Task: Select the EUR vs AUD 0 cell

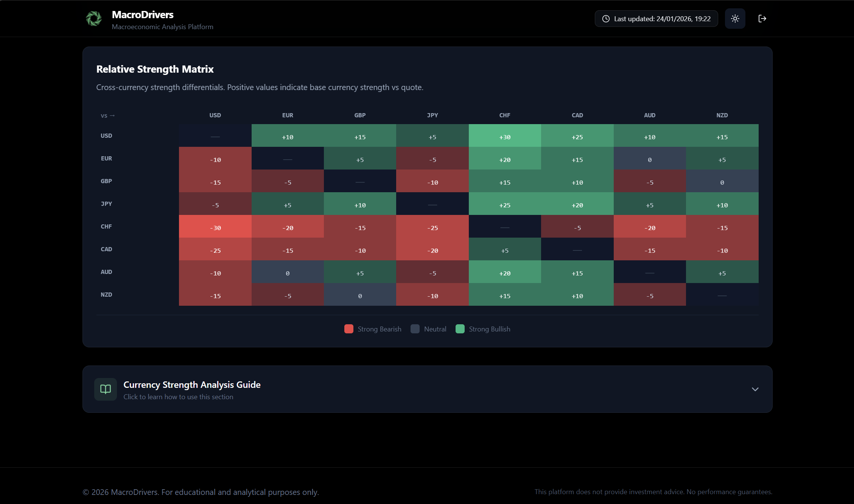Action: pos(650,160)
